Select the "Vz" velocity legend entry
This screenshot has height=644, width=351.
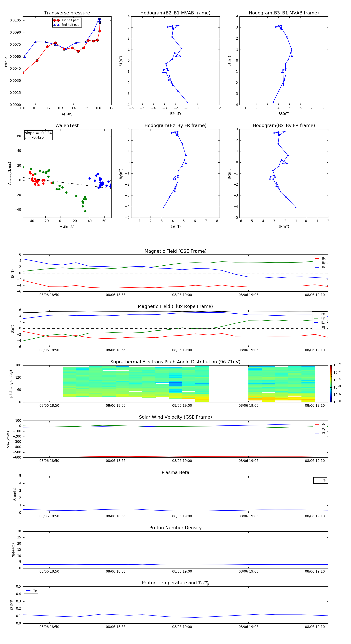tap(320, 433)
